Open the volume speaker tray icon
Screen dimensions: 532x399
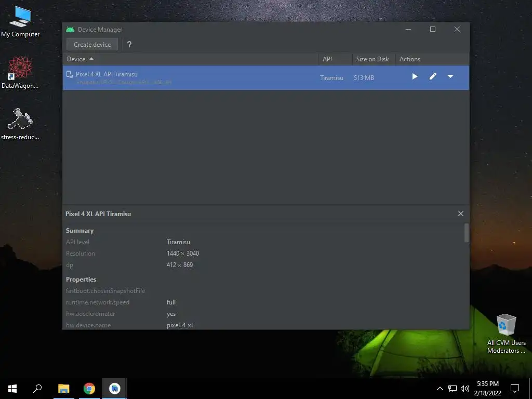pos(465,389)
